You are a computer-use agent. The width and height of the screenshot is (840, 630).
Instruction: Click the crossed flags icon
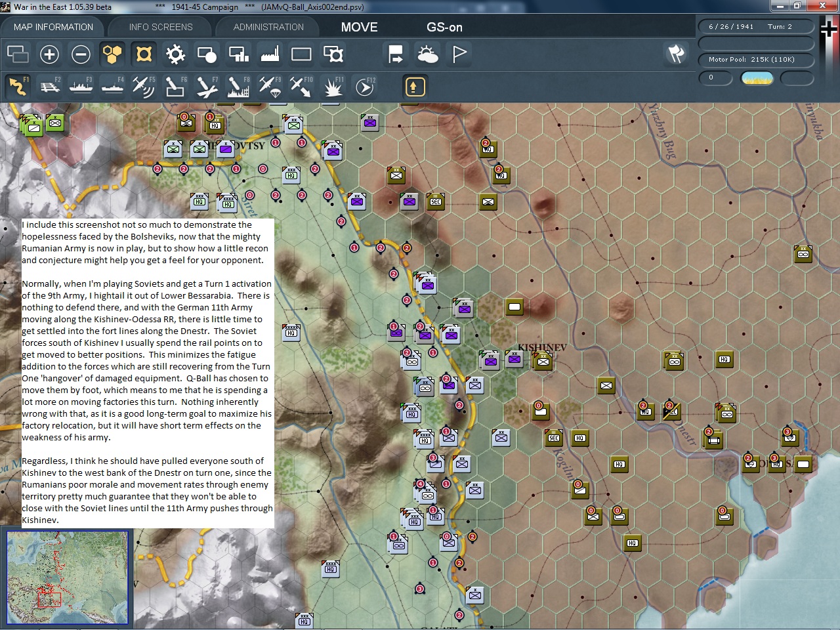[x=677, y=54]
